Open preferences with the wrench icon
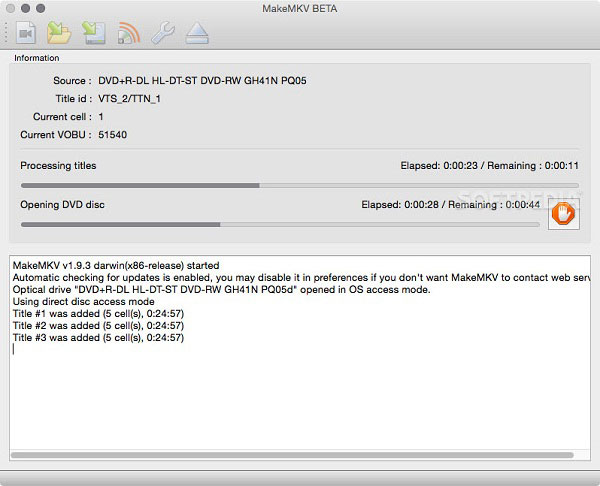This screenshot has width=600, height=486. click(x=163, y=33)
